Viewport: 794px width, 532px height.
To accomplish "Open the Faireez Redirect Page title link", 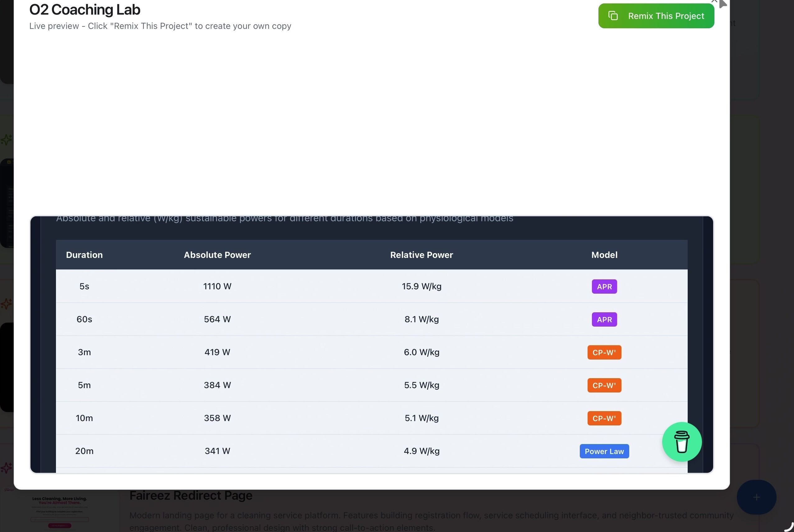I will tap(191, 495).
